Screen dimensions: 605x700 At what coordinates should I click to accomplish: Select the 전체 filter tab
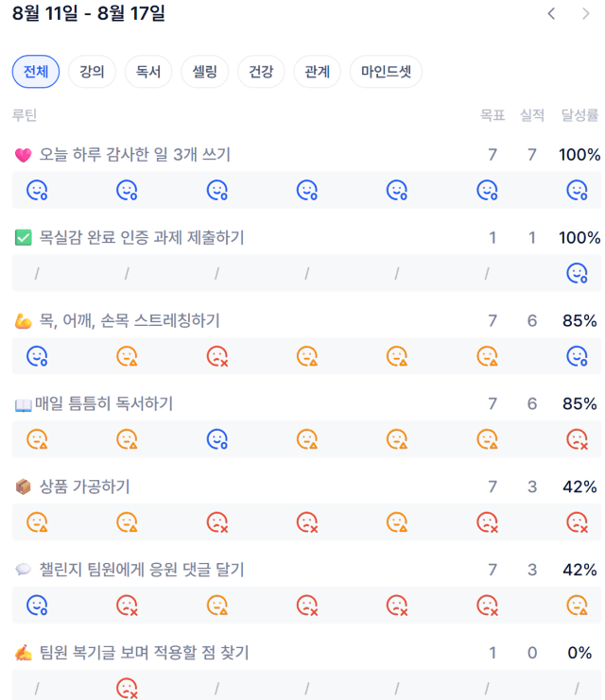[x=36, y=72]
